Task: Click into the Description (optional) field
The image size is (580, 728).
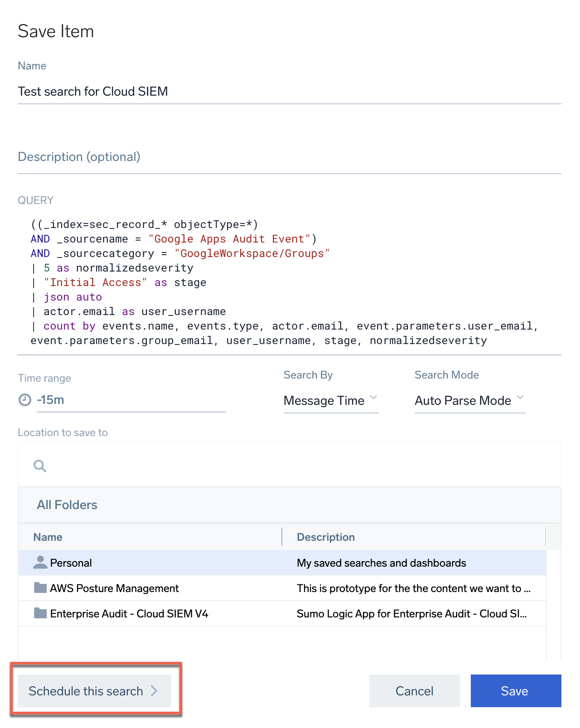Action: (x=289, y=157)
